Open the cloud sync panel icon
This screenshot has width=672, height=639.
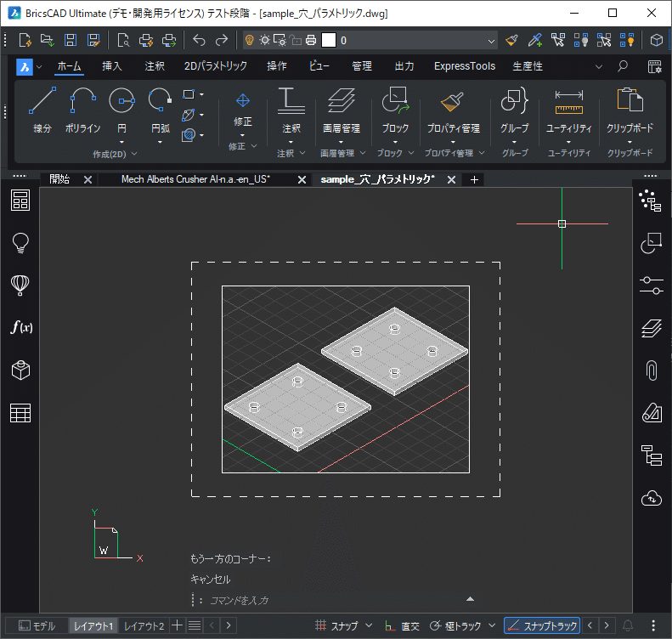point(652,499)
